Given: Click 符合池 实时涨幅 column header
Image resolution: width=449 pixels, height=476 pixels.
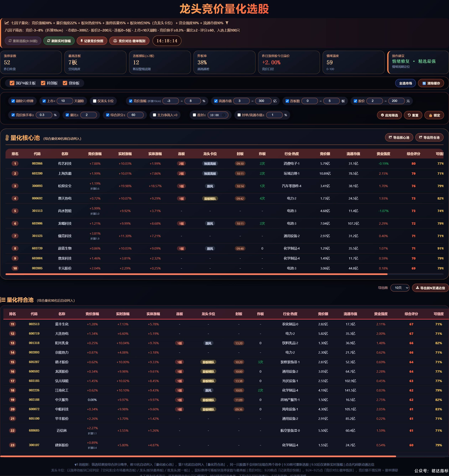Looking at the screenshot, I should 123,314.
